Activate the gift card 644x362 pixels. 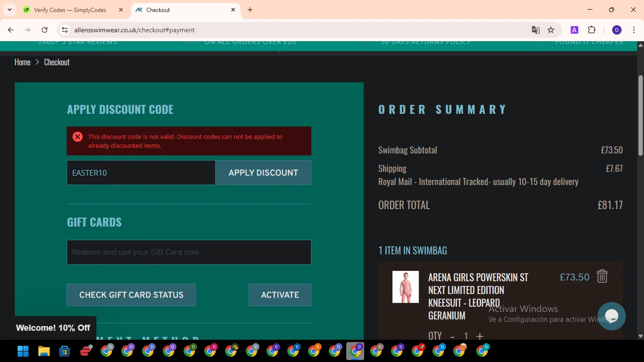280,295
